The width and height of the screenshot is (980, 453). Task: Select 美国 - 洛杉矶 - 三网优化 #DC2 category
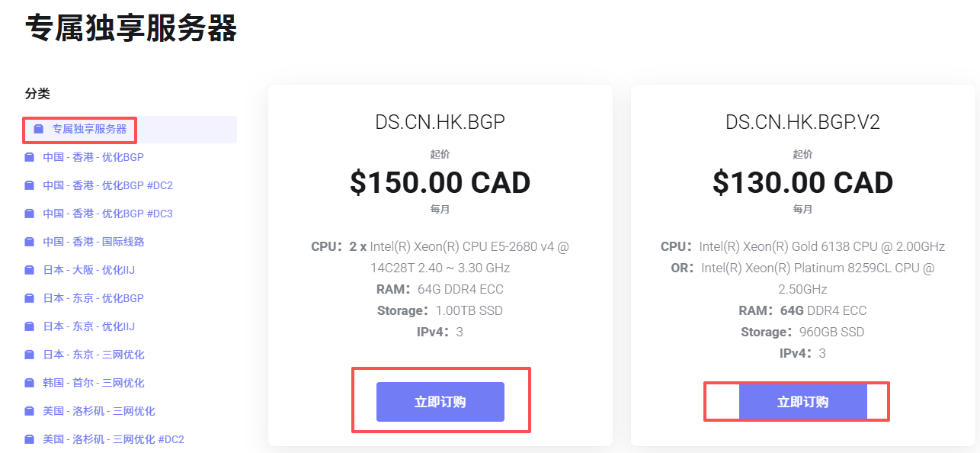tap(114, 440)
